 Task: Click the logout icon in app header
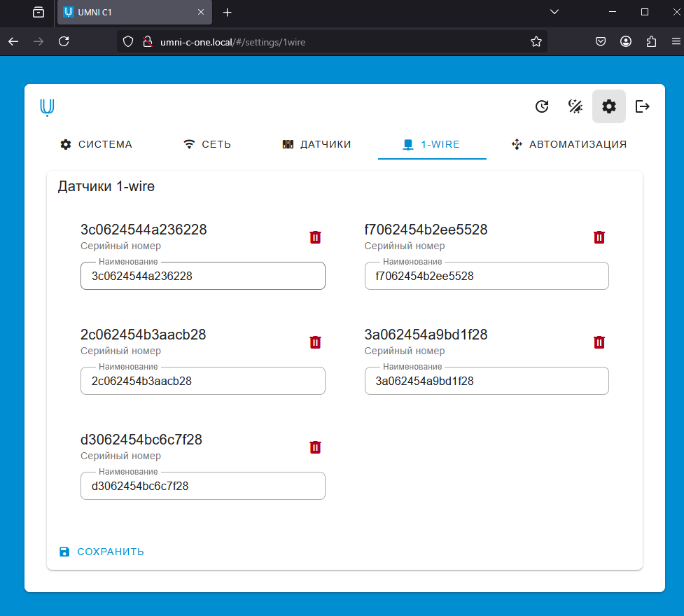pos(642,106)
